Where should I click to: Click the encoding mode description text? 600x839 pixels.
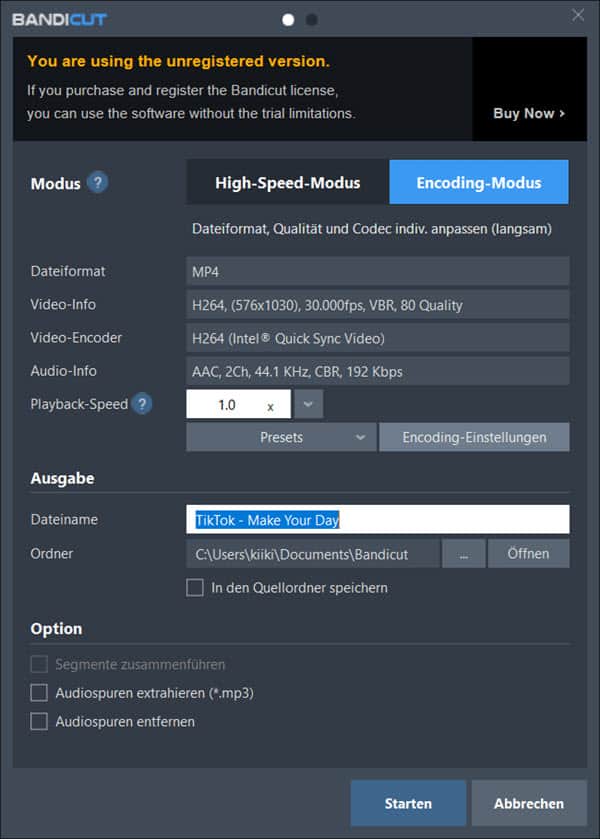pos(371,229)
